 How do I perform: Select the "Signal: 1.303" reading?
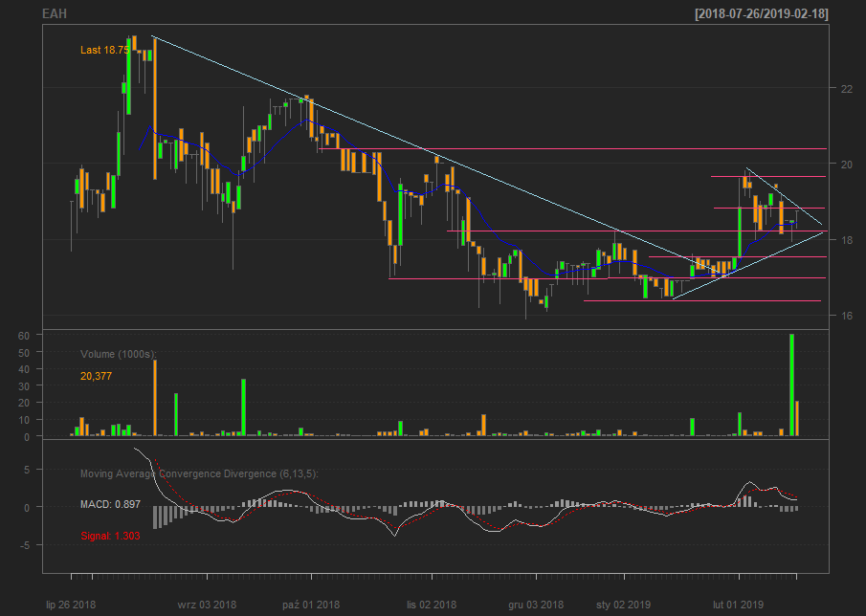pyautogui.click(x=110, y=536)
